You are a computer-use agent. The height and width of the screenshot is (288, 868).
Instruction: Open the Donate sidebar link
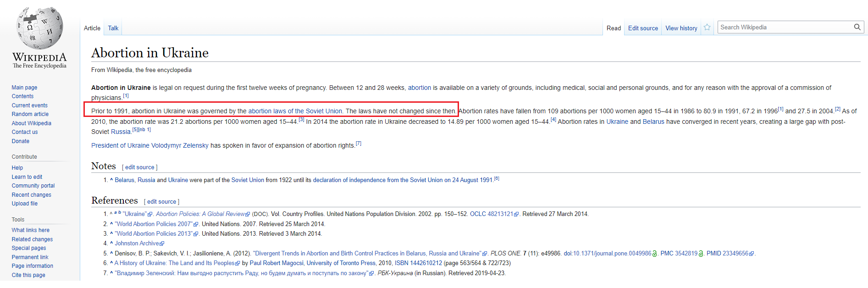click(21, 141)
